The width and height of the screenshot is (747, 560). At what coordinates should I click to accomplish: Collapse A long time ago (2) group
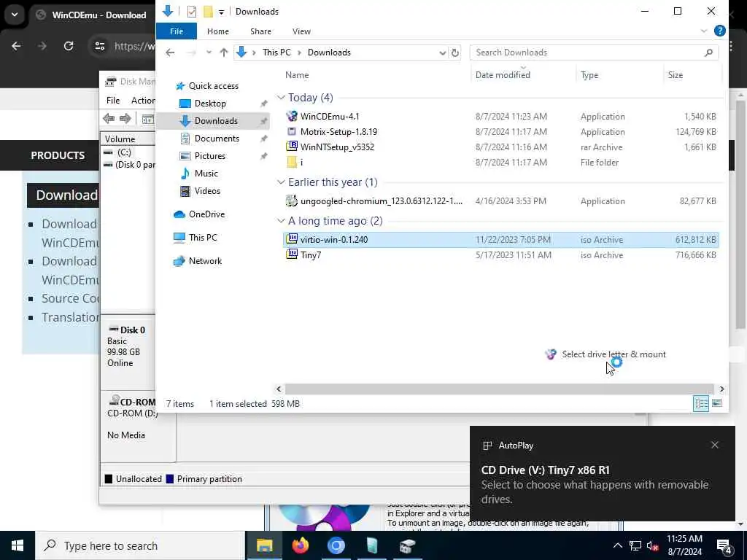(281, 221)
